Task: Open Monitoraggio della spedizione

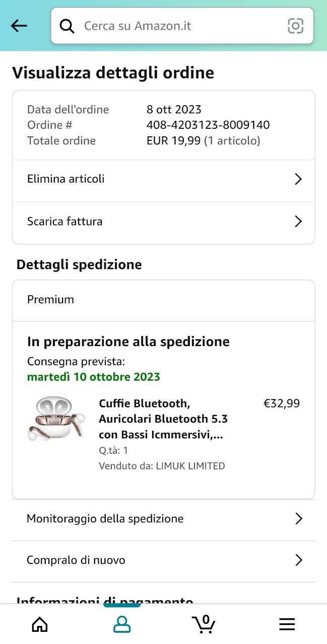Action: (105, 519)
